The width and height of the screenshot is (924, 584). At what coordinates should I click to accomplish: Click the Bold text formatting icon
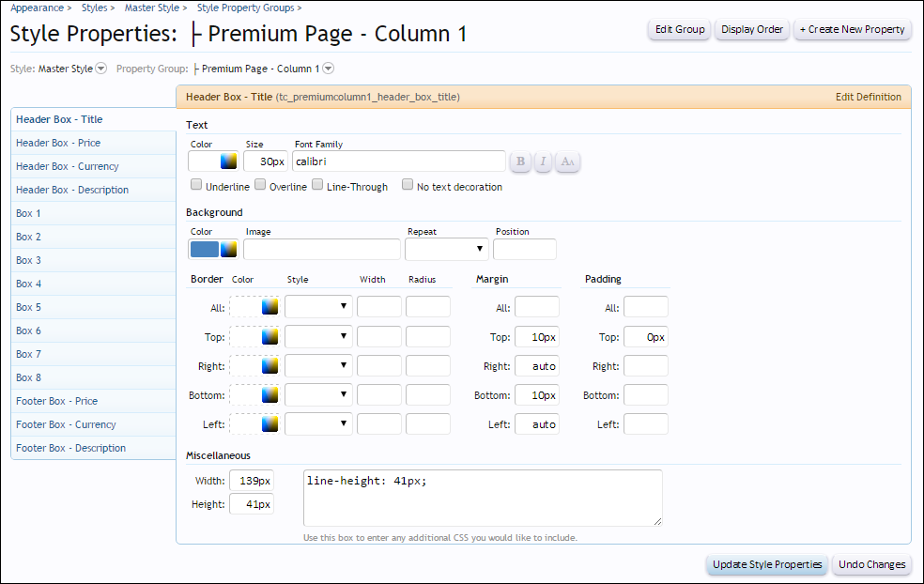(520, 161)
